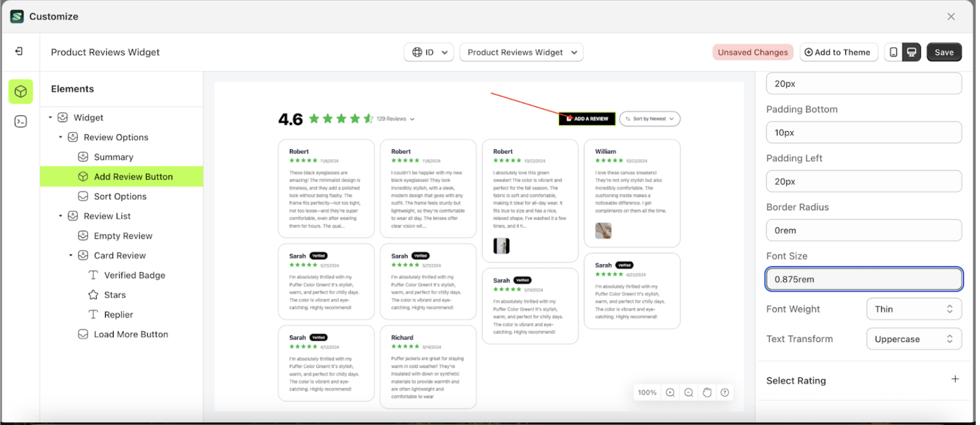This screenshot has height=425, width=980.
Task: Switch to desktop preview icon
Action: (x=912, y=52)
